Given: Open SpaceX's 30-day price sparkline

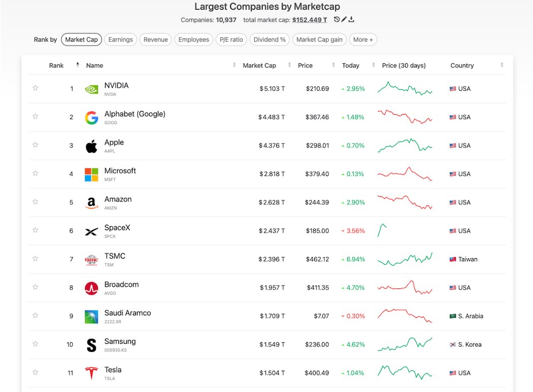Looking at the screenshot, I should click(x=382, y=230).
